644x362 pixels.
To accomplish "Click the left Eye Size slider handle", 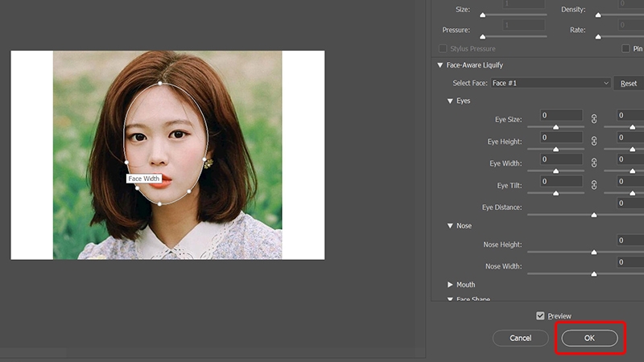I will tap(555, 127).
